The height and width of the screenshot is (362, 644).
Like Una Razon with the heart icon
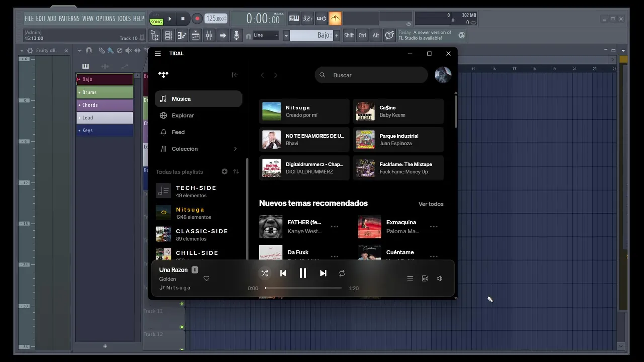(x=206, y=278)
